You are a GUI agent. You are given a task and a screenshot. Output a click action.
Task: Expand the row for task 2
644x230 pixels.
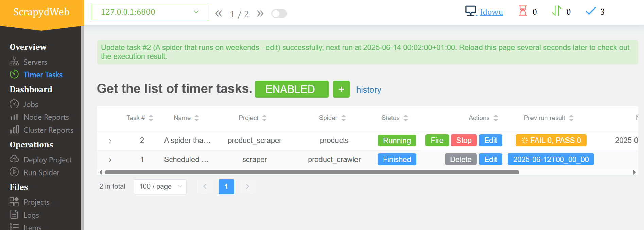click(x=110, y=141)
